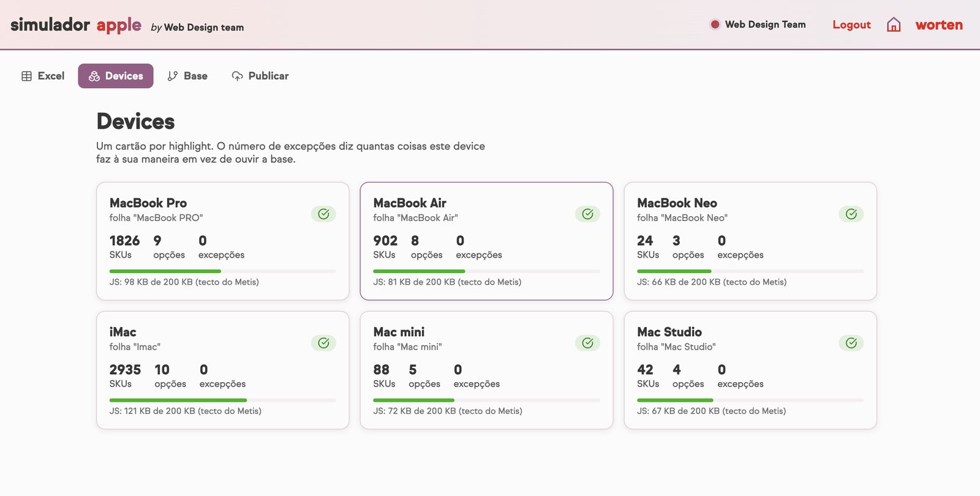The width and height of the screenshot is (980, 496).
Task: Click the Mac mini 88 SKUs value
Action: (x=381, y=370)
